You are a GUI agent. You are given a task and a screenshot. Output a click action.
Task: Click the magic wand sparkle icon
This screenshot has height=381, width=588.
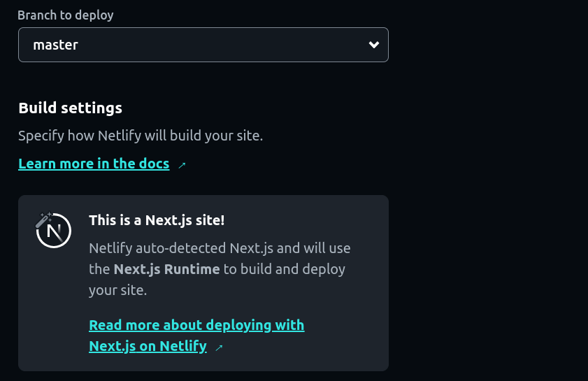43,220
